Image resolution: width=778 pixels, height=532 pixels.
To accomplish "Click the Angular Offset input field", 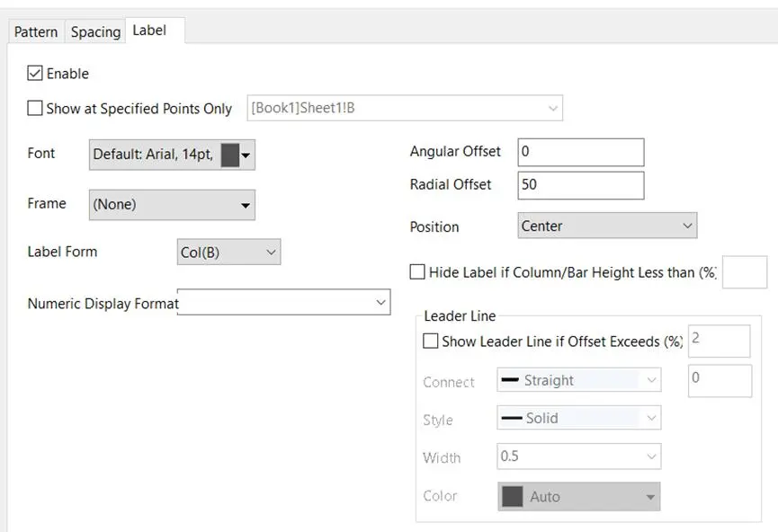I will (x=581, y=152).
